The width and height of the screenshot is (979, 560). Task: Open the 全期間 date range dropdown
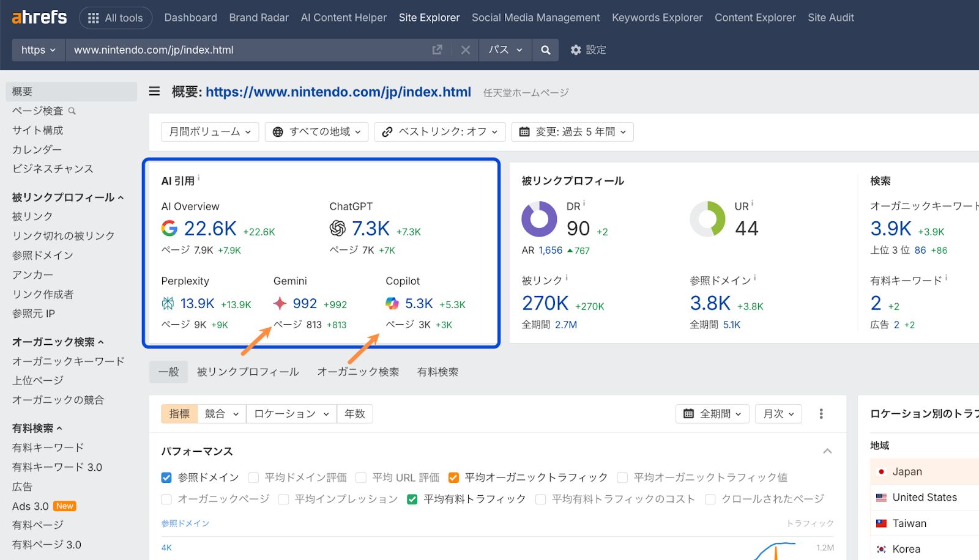point(712,414)
